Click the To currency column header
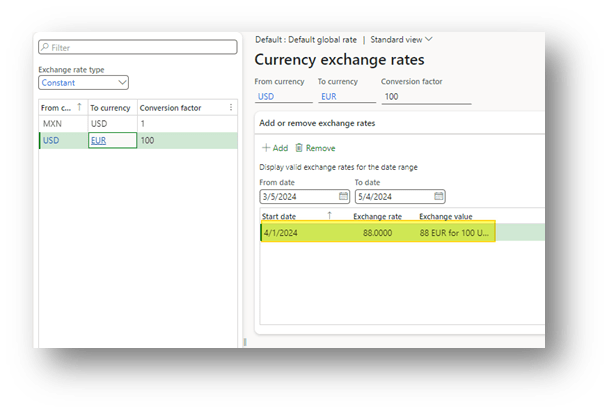This screenshot has width=610, height=413. [110, 108]
